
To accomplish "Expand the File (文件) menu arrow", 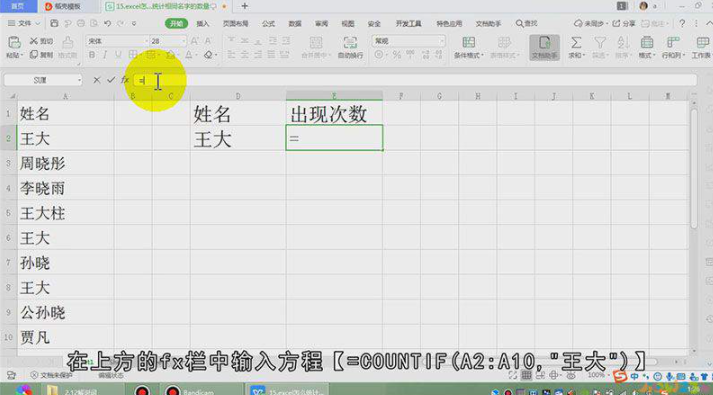I will tap(38, 23).
